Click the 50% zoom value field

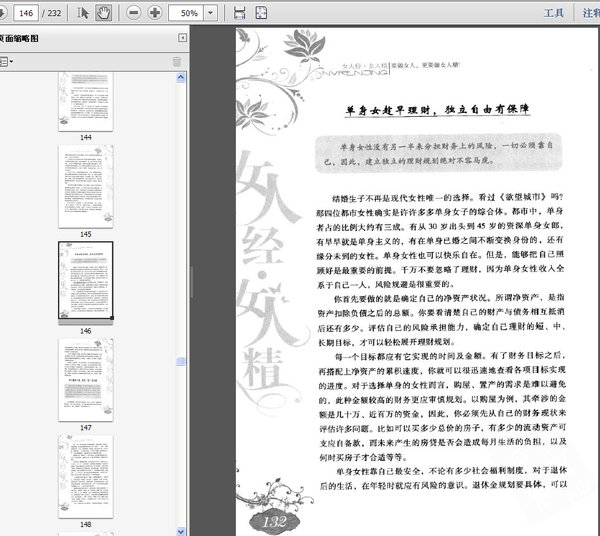click(x=187, y=13)
